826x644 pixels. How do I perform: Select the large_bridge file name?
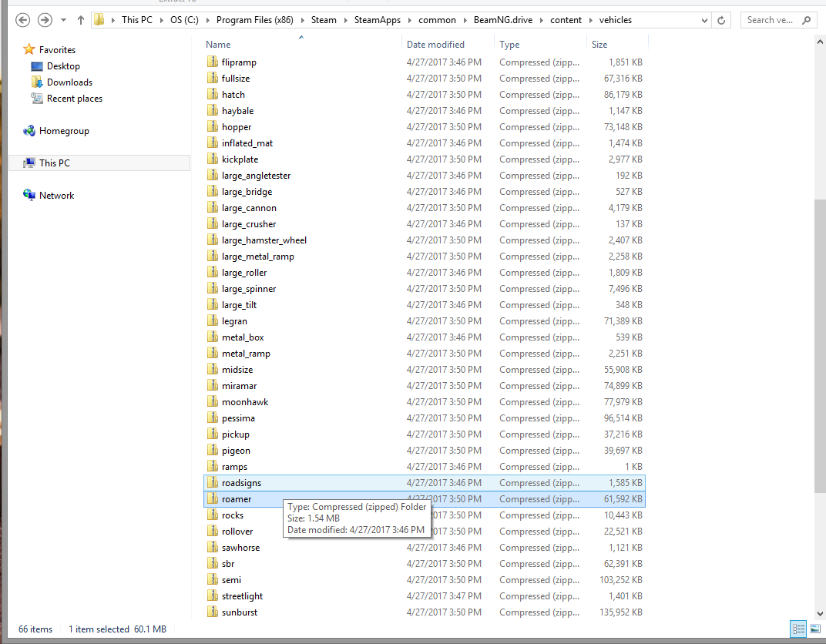[247, 192]
